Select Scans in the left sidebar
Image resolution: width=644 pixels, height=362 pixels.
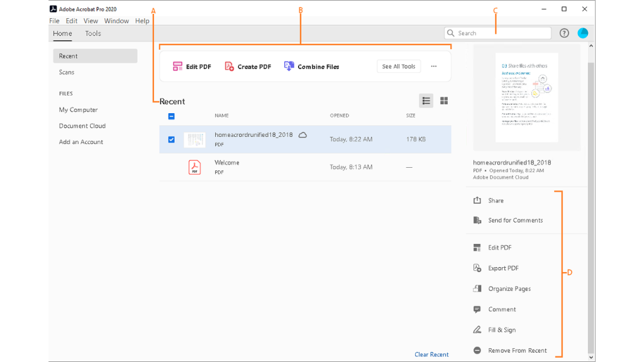pos(67,72)
